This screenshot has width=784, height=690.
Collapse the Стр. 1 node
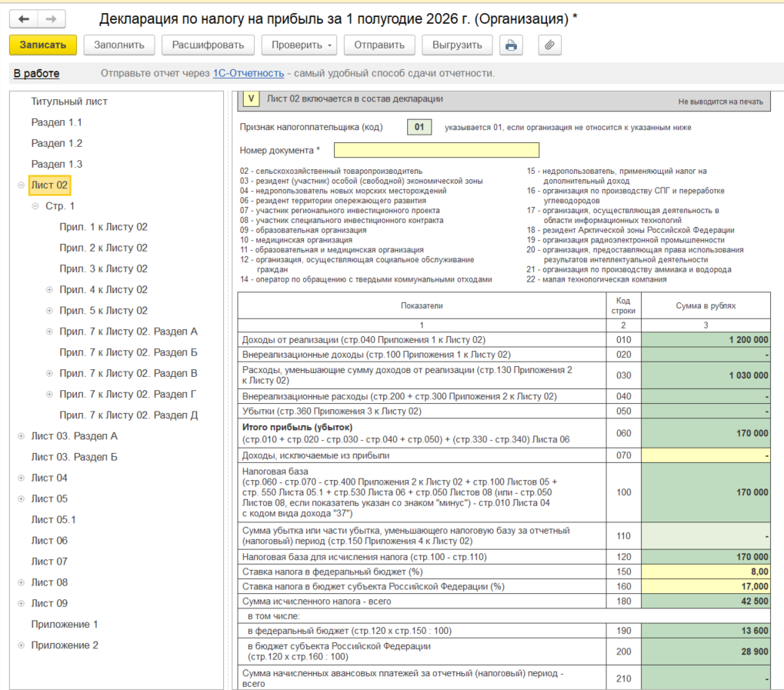pyautogui.click(x=35, y=206)
